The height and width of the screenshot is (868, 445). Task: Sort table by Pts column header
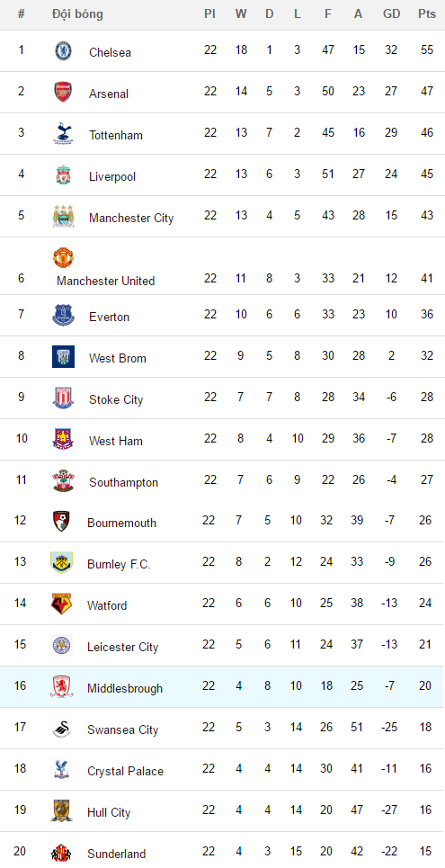(427, 14)
